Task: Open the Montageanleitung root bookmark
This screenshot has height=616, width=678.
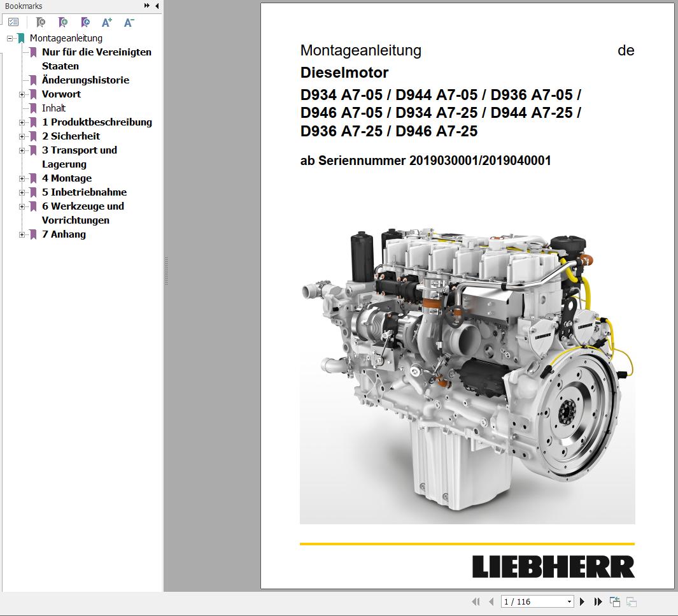Action: pos(66,38)
